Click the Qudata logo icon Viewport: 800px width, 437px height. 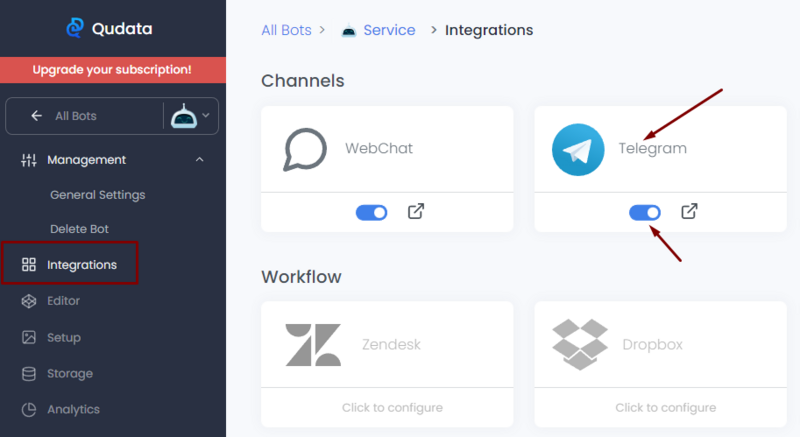click(75, 29)
